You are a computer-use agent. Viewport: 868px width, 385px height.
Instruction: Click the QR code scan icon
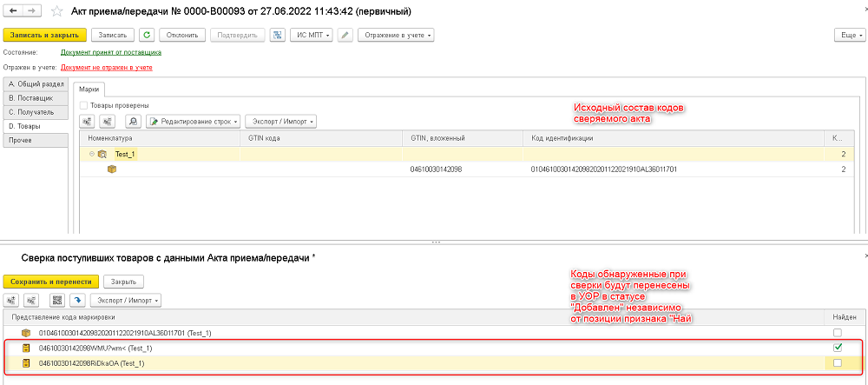pyautogui.click(x=57, y=300)
